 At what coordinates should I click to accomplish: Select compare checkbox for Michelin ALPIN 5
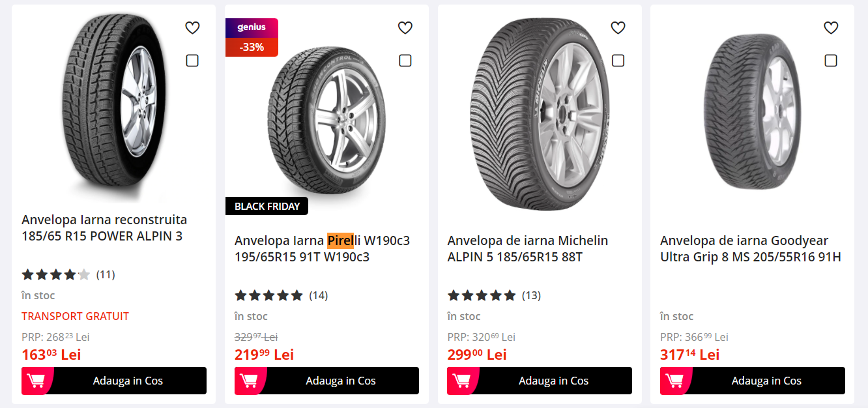pyautogui.click(x=618, y=61)
